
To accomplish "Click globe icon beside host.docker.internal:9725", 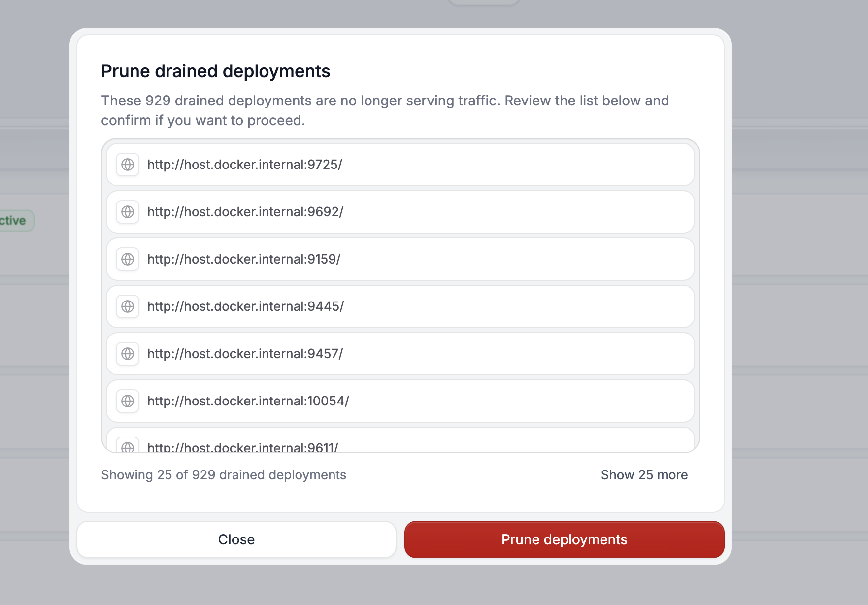I will pyautogui.click(x=128, y=165).
